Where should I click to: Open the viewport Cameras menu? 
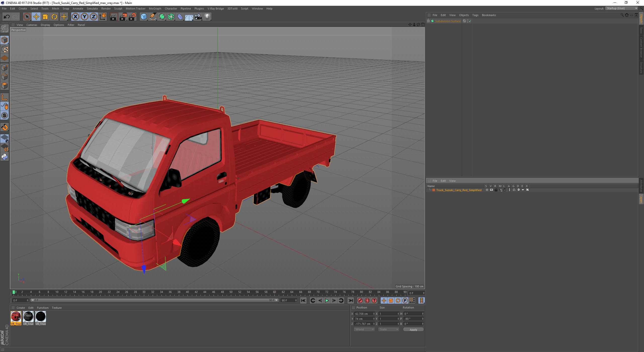[x=32, y=25]
